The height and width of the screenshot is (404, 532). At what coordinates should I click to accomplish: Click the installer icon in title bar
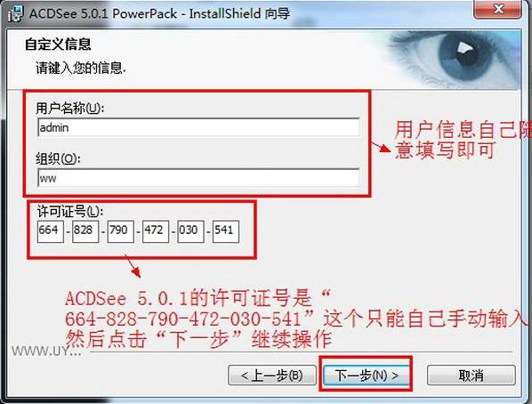(x=16, y=14)
